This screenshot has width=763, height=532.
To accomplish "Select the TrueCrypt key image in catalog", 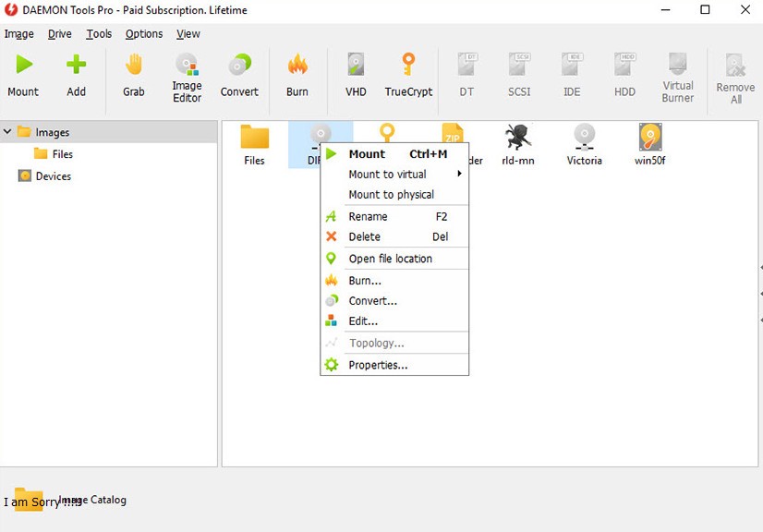I will click(387, 132).
